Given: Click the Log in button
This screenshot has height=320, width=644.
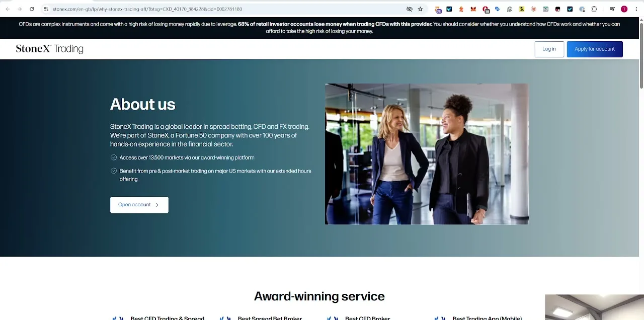Looking at the screenshot, I should click(x=549, y=49).
